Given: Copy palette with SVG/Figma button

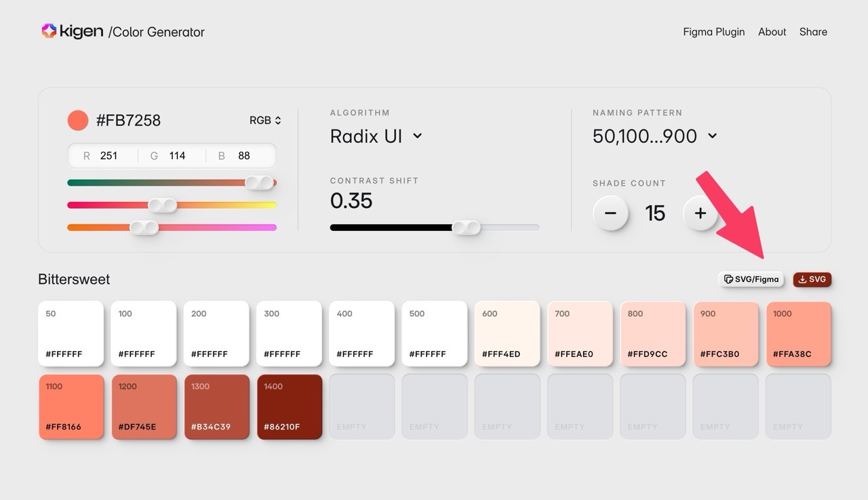Looking at the screenshot, I should click(x=751, y=279).
